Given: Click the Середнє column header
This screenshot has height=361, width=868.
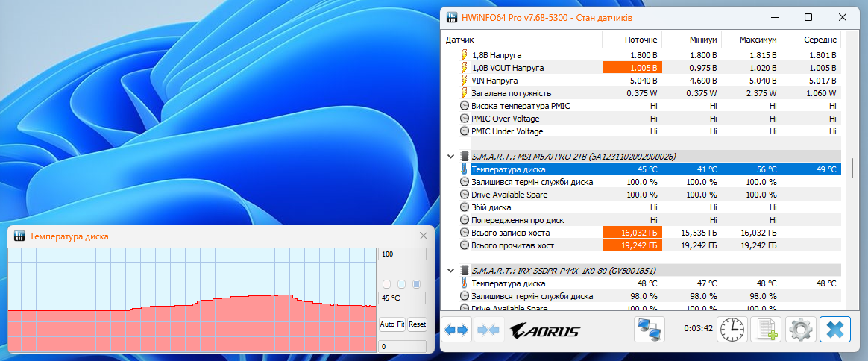Looking at the screenshot, I should (x=811, y=40).
